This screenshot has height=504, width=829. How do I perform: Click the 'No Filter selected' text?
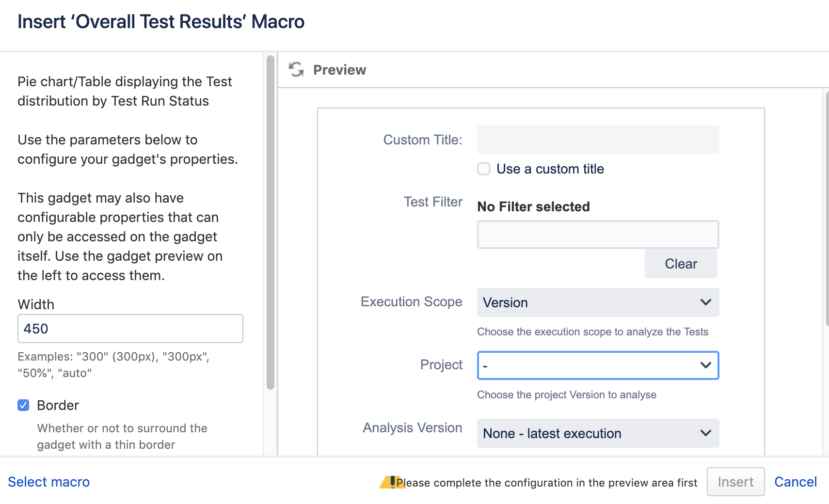pos(533,206)
